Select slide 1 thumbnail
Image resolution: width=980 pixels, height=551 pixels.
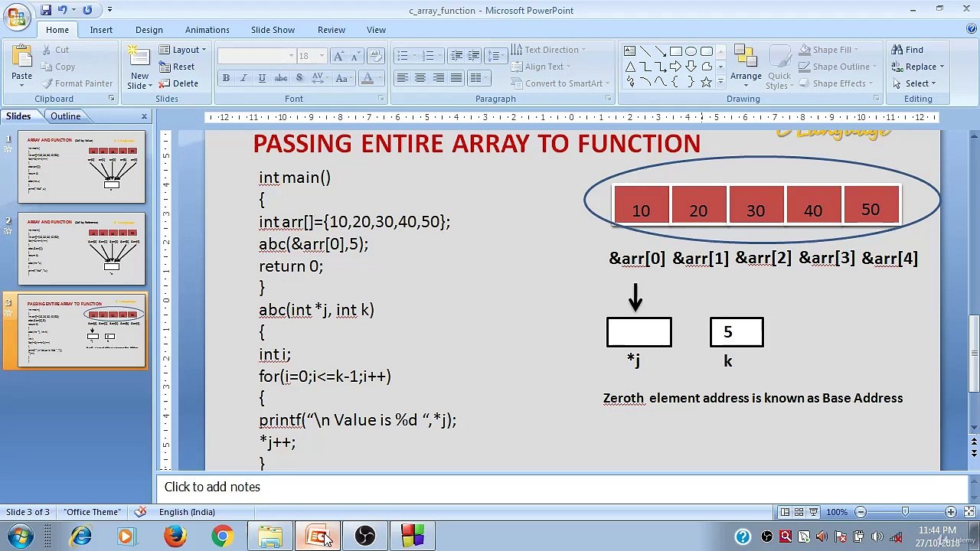pyautogui.click(x=81, y=168)
